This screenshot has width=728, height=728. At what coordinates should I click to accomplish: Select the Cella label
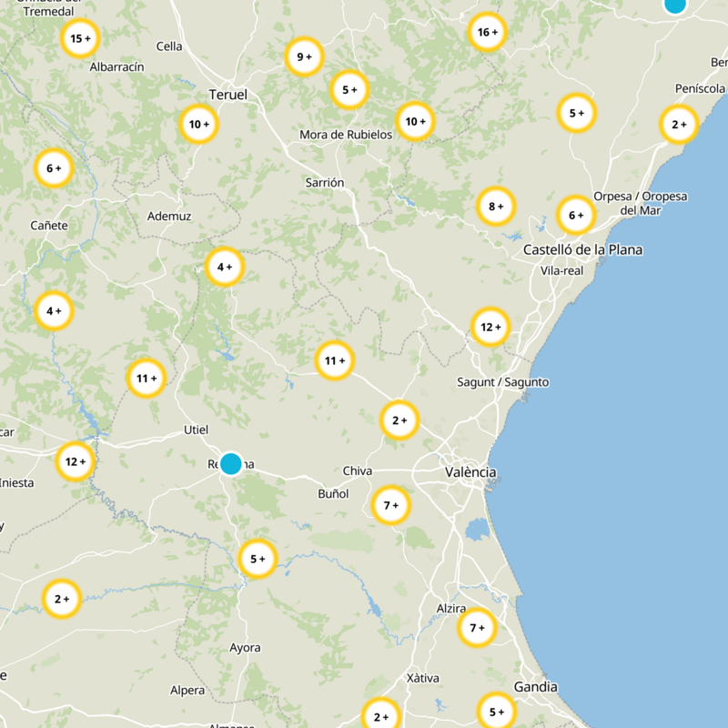coord(169,46)
